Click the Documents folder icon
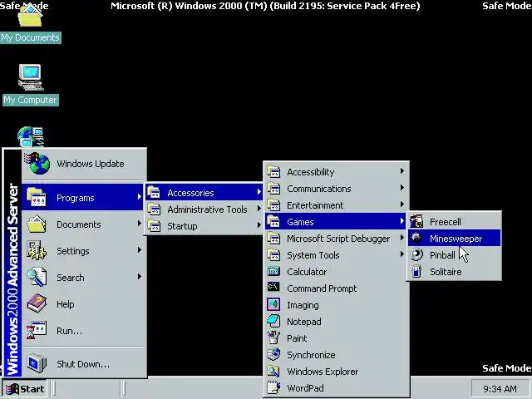This screenshot has width=532, height=399. 37,224
